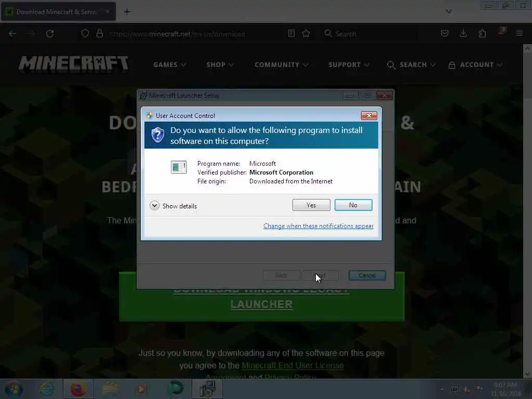Image resolution: width=532 pixels, height=399 pixels.
Task: Switch to Firefox in taskbar
Action: tap(78, 389)
